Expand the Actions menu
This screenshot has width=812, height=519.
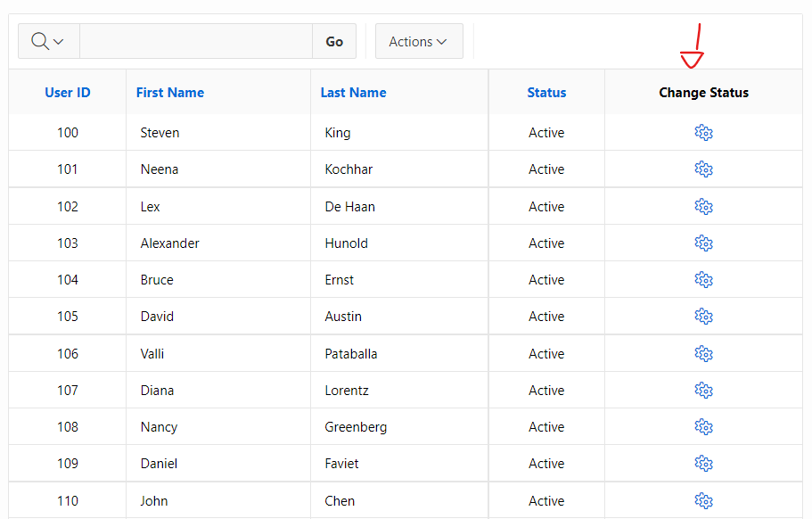418,41
